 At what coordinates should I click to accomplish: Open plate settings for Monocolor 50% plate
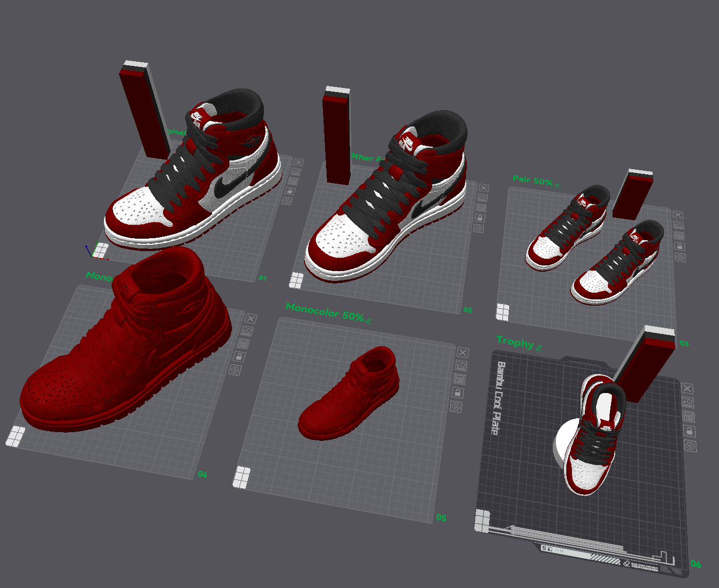(x=456, y=406)
